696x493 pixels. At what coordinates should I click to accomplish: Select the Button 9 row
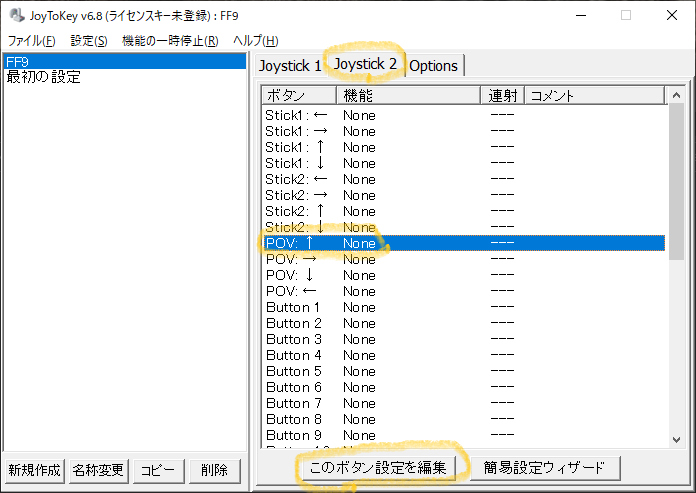tap(465, 435)
